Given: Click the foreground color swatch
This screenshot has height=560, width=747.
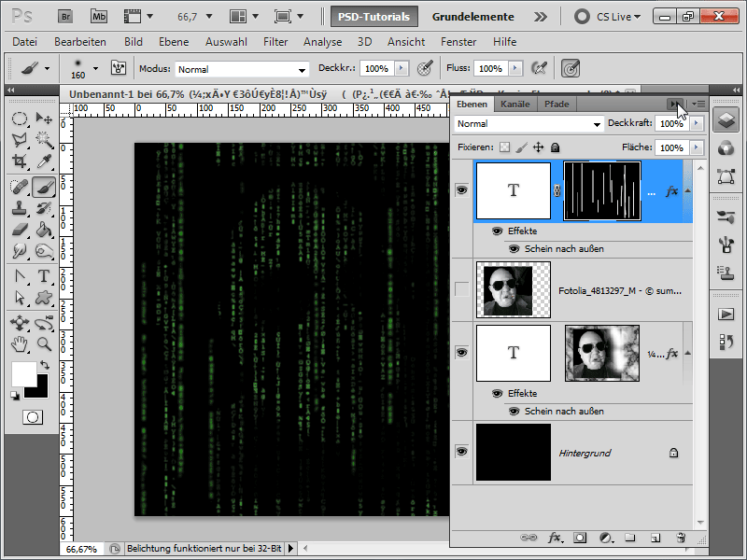Looking at the screenshot, I should coord(22,373).
